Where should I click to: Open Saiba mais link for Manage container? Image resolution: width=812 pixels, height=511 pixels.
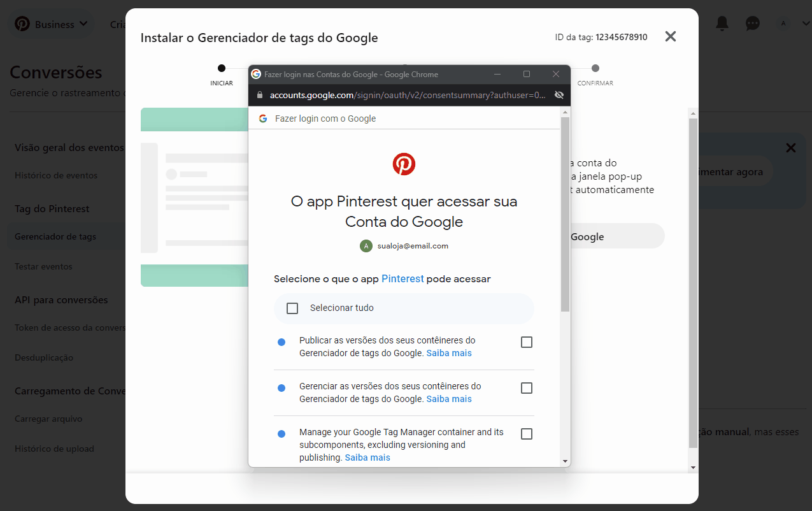367,457
